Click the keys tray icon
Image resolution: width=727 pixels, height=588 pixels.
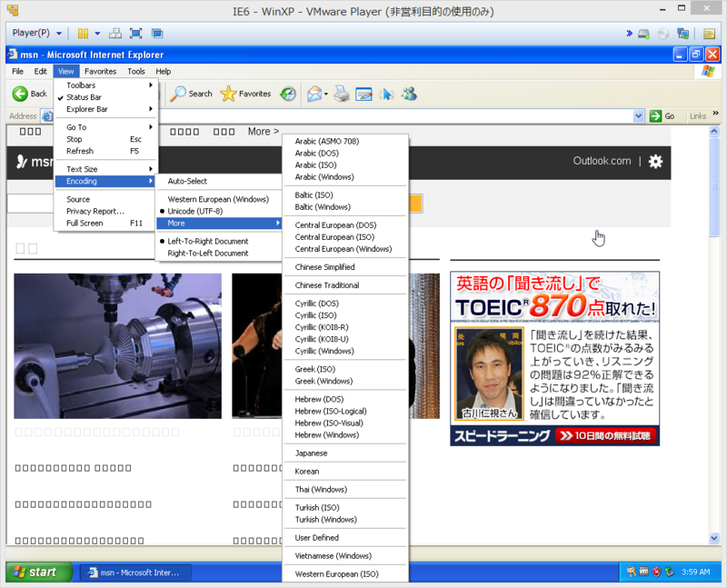click(631, 572)
